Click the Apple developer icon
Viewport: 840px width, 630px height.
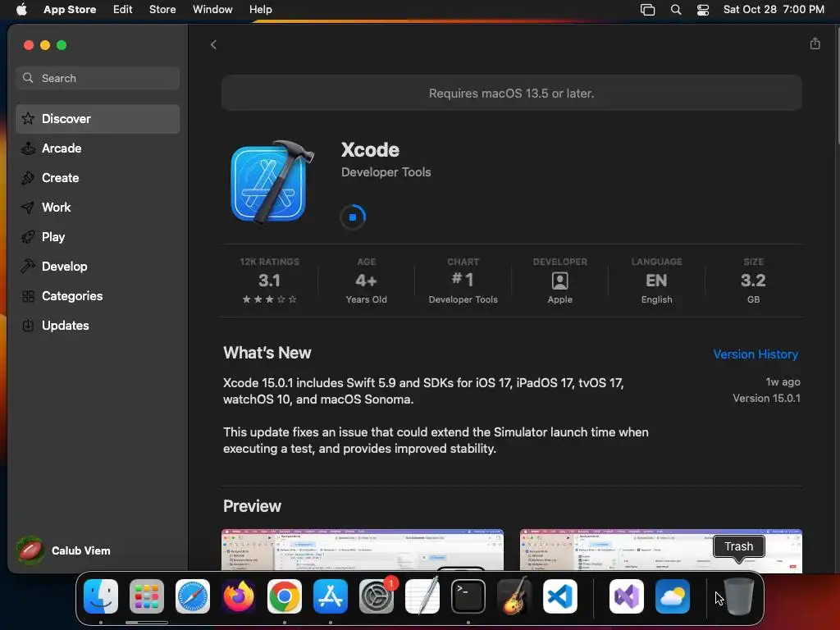click(559, 281)
